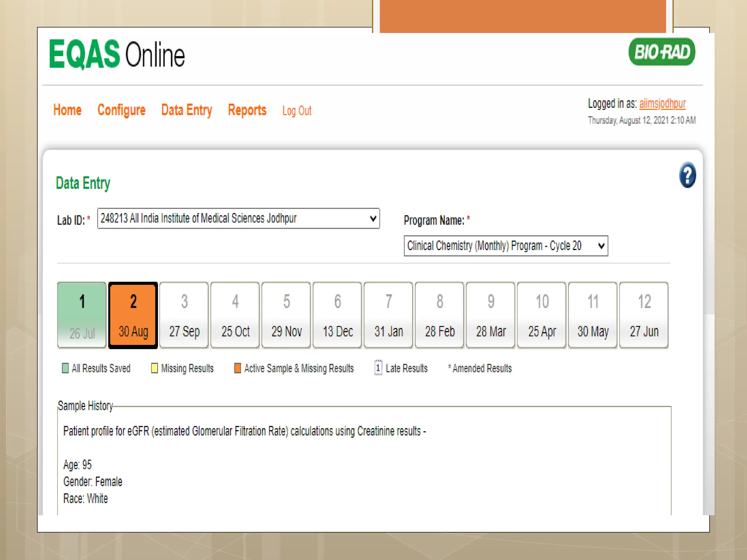Click the blue help question mark icon
This screenshot has width=747, height=560.
coord(687,175)
